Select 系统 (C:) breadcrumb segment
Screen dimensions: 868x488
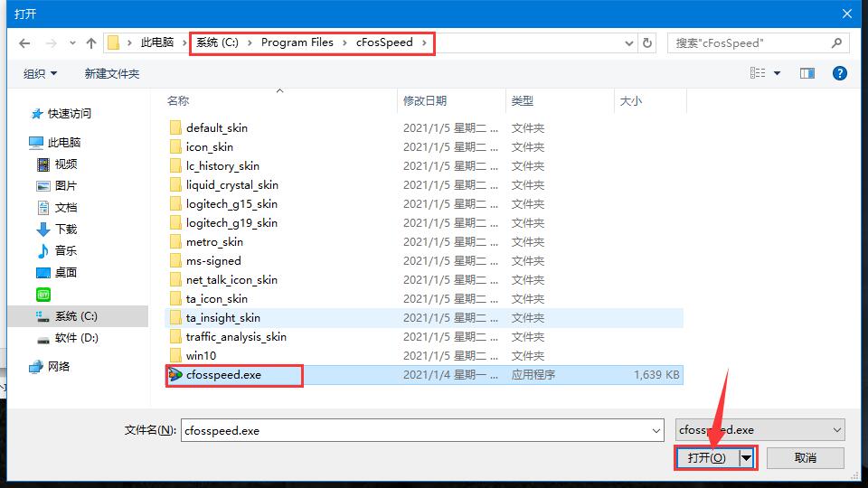pyautogui.click(x=217, y=42)
